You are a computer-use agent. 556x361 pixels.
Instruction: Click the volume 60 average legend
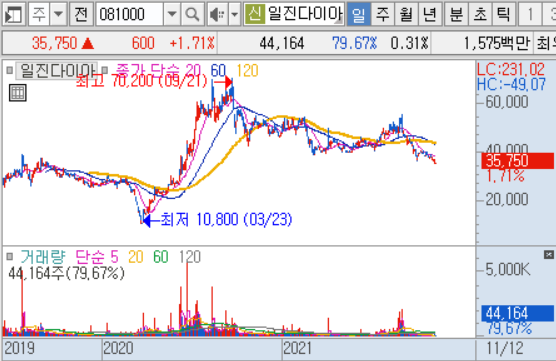161,256
